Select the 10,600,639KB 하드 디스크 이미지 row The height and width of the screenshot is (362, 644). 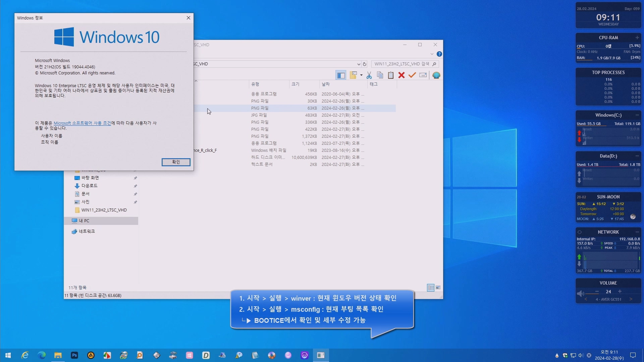tap(295, 158)
